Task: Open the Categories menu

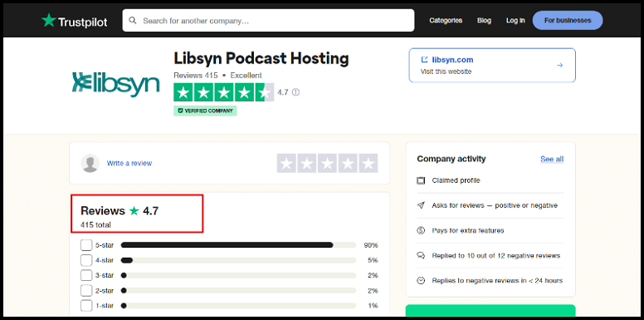Action: [446, 20]
